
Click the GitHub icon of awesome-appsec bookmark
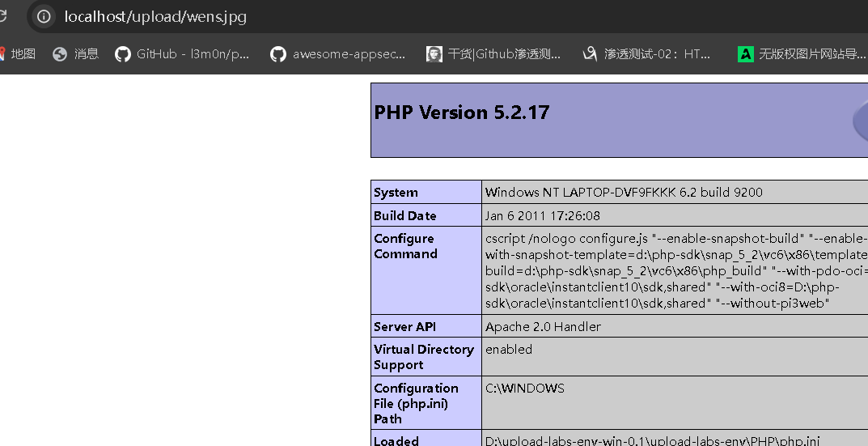point(278,53)
